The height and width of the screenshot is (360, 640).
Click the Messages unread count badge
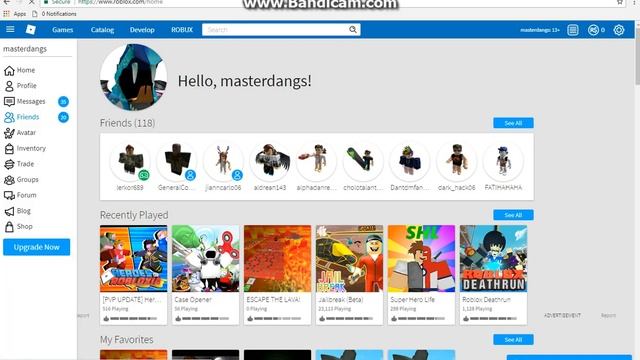pyautogui.click(x=63, y=102)
